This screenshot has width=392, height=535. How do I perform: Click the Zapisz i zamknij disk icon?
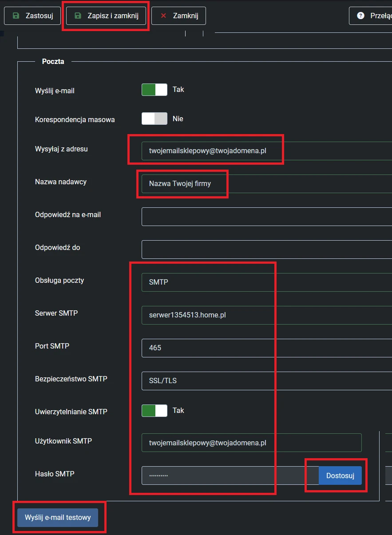click(78, 16)
